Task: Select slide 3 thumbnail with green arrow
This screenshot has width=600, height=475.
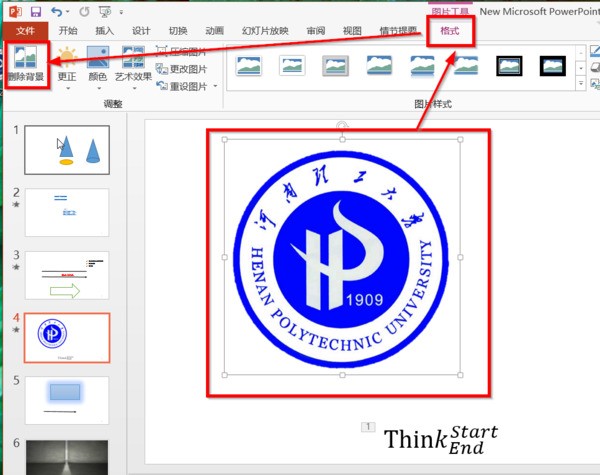Action: pos(66,275)
